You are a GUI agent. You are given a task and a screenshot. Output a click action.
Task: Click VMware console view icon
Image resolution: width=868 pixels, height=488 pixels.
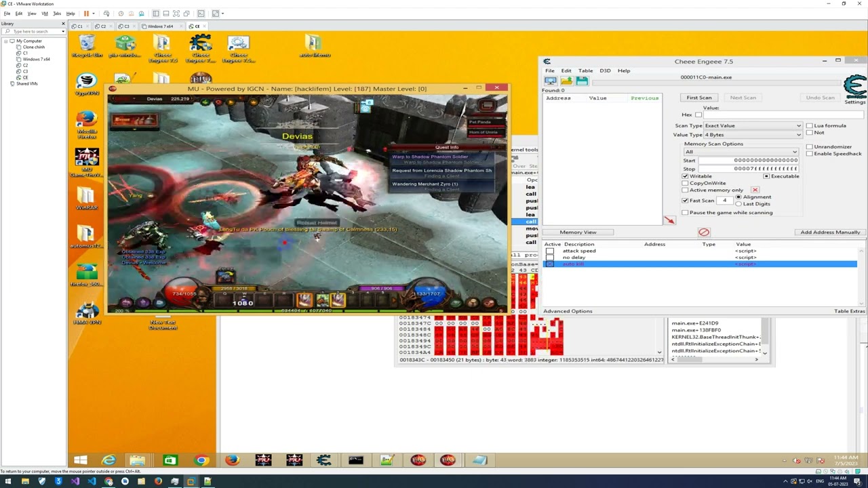[201, 14]
